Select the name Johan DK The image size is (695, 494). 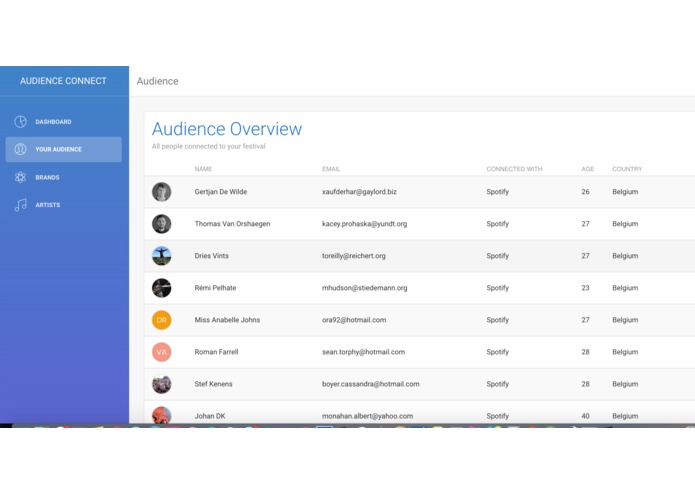[210, 416]
